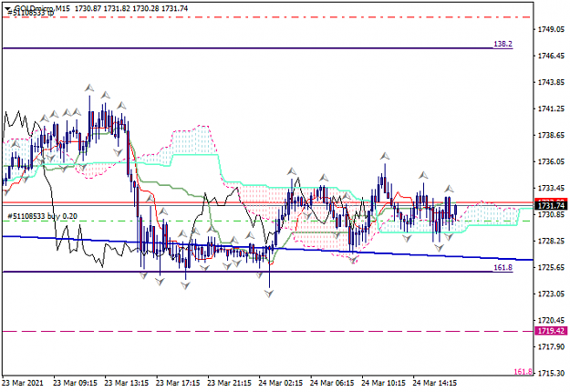Click the 1717.90 price axis label
This screenshot has height=392, width=570.
pos(551,347)
